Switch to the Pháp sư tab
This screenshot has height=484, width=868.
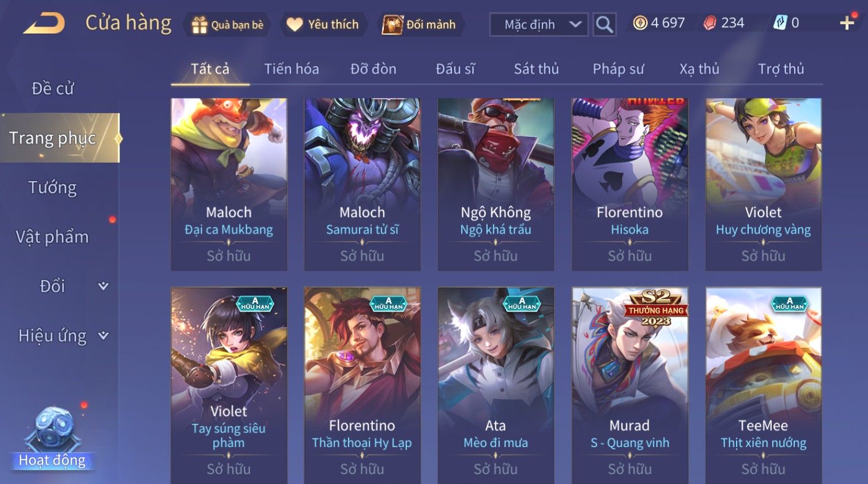coord(618,69)
